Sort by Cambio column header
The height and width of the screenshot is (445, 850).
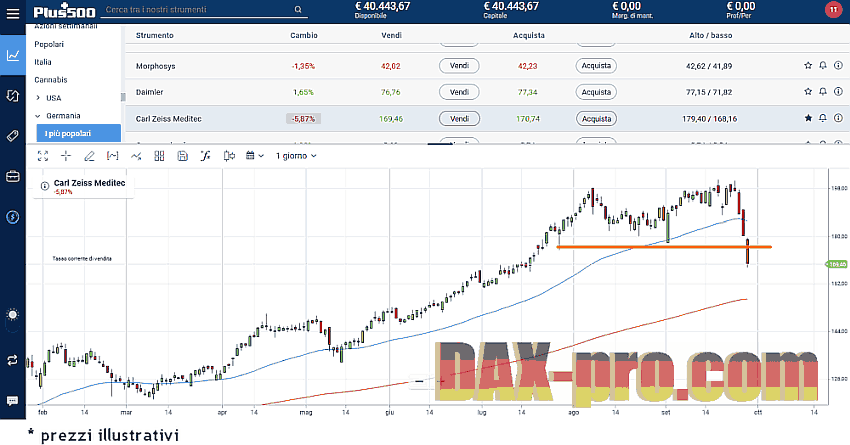(x=304, y=35)
